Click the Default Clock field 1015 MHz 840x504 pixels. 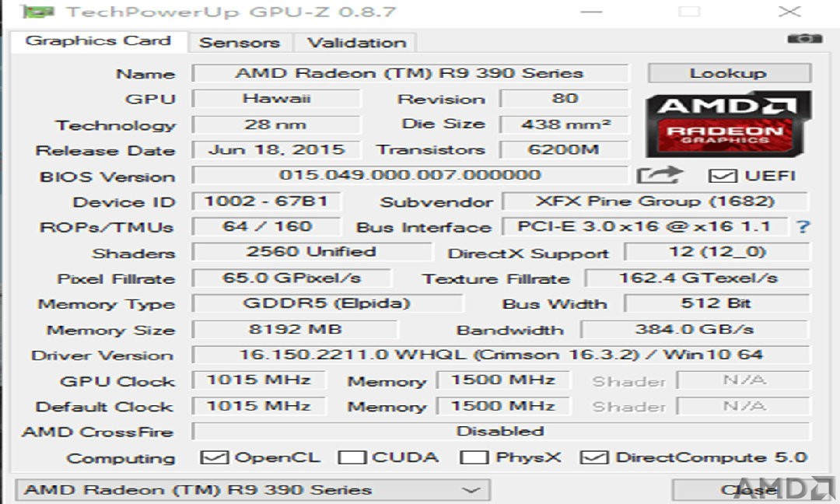259,406
